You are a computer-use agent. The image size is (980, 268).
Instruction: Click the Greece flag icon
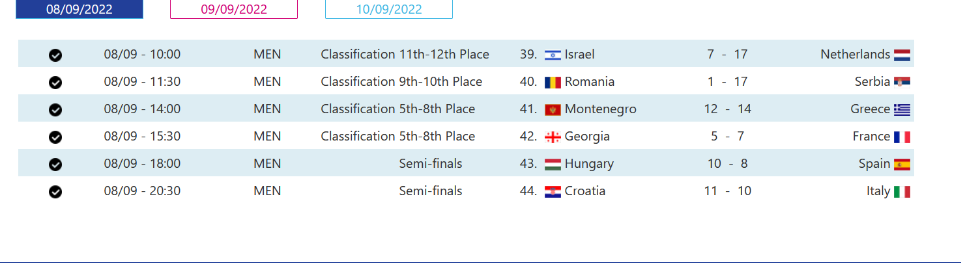point(902,109)
